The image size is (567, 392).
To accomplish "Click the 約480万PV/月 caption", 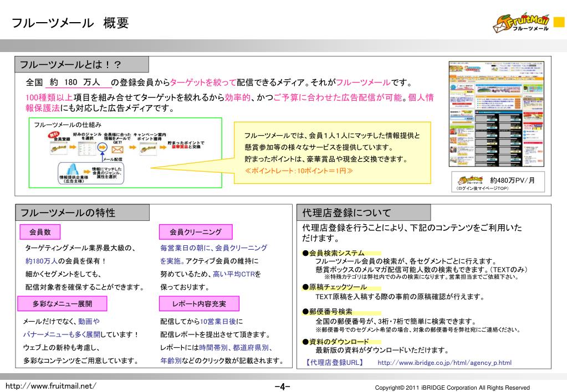I will 512,180.
